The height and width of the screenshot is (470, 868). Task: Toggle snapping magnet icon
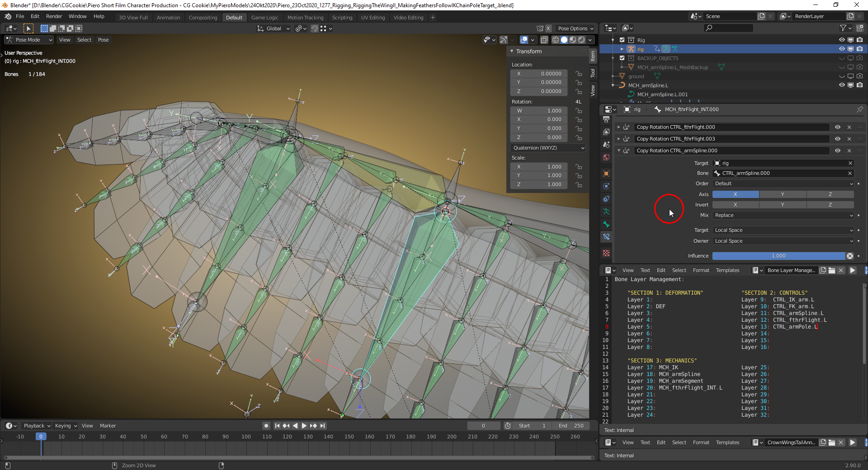(315, 28)
